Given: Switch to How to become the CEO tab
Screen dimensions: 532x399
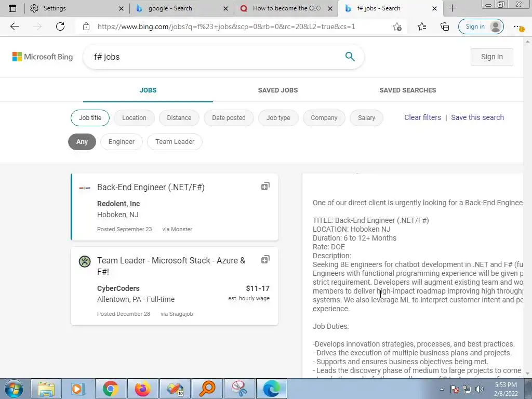Looking at the screenshot, I should click(282, 8).
